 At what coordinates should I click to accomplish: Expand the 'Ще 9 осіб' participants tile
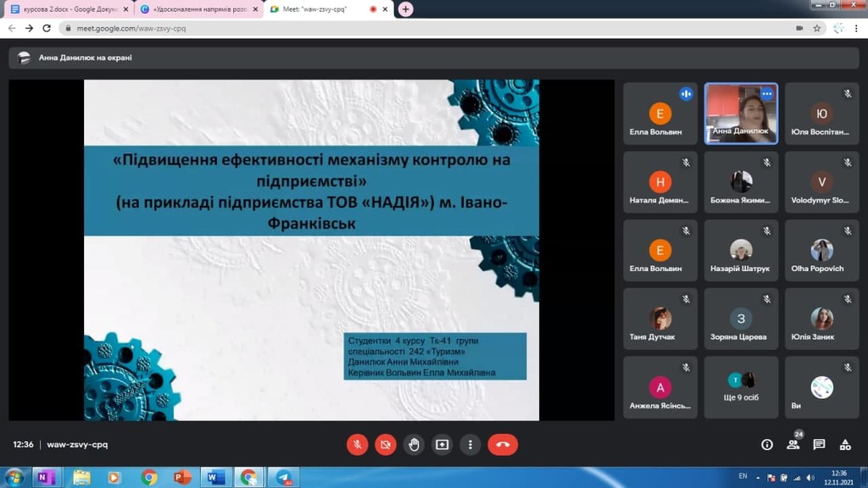[741, 387]
